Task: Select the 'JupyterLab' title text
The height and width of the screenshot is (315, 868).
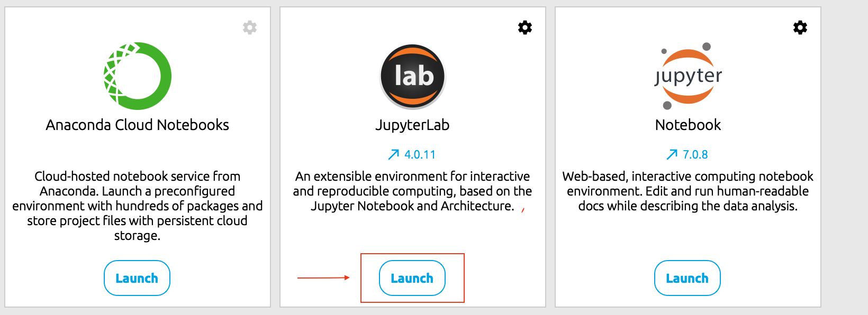Action: point(412,125)
